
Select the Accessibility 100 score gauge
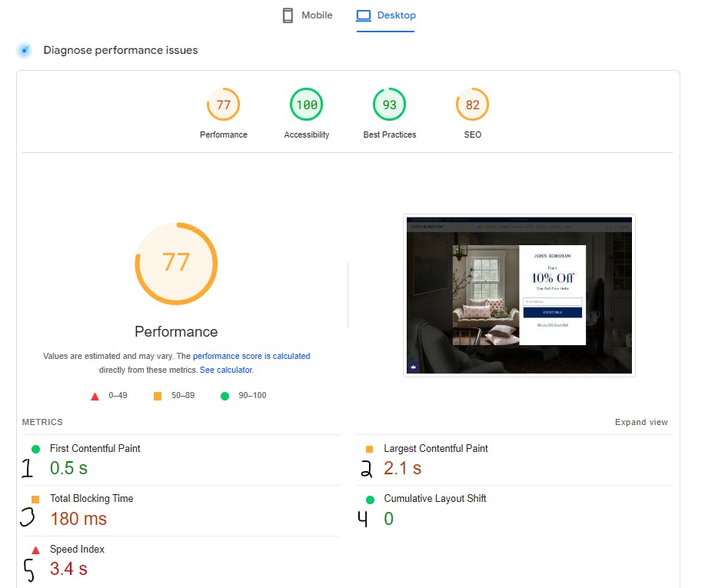(x=306, y=105)
